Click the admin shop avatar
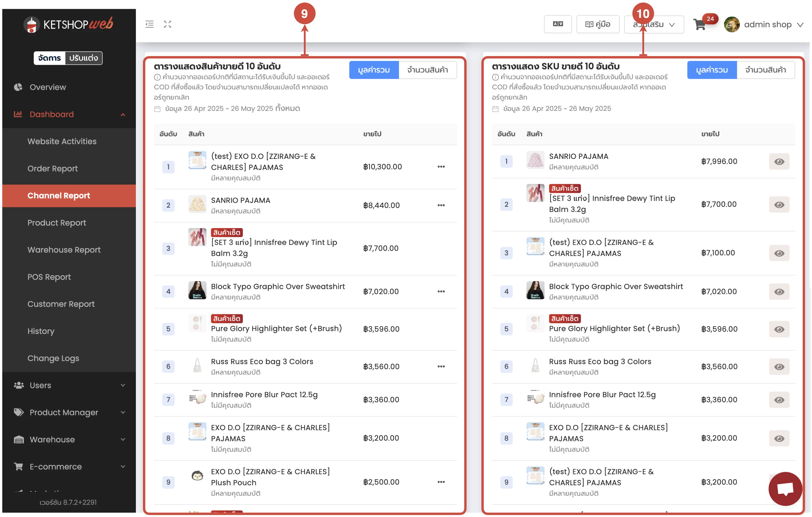This screenshot has width=812, height=517. [731, 24]
